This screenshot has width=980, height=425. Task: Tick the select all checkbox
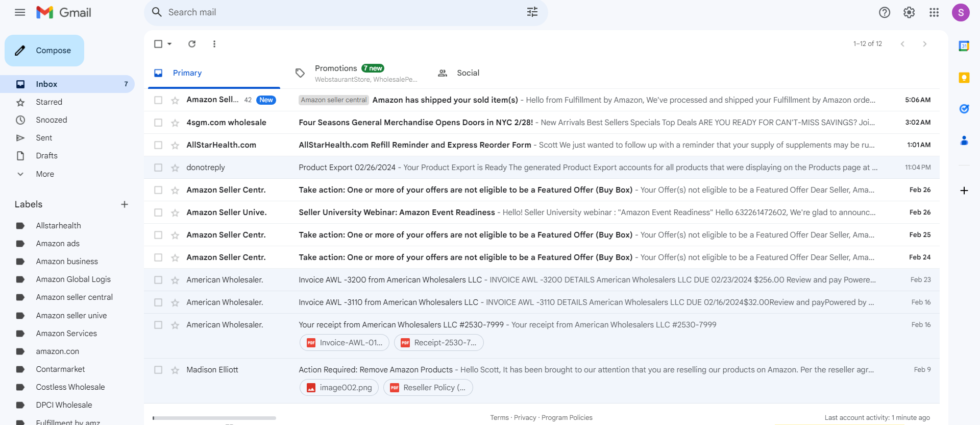coord(158,44)
